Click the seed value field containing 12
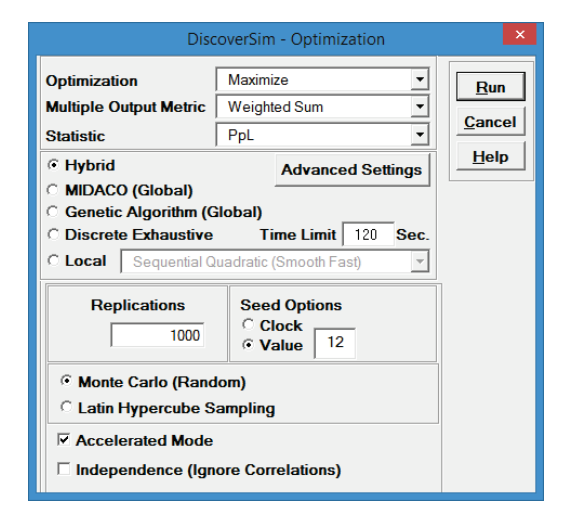 (x=335, y=343)
